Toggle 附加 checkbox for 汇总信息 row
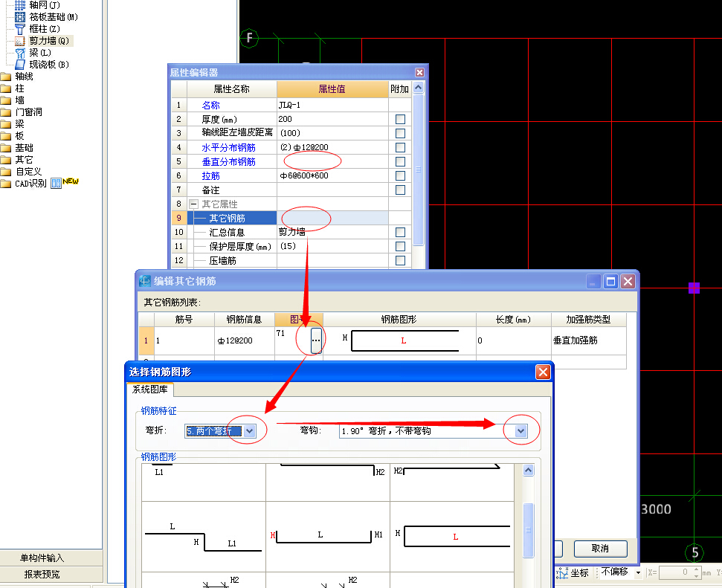Viewport: 722px width, 588px height. (x=400, y=233)
